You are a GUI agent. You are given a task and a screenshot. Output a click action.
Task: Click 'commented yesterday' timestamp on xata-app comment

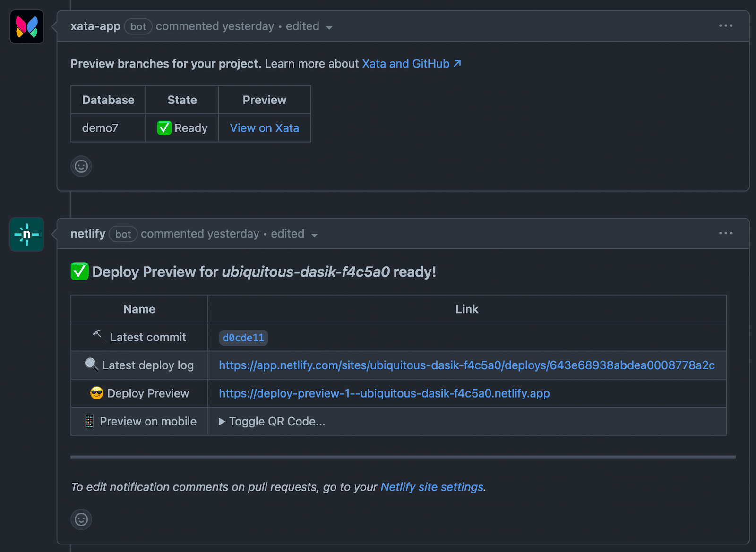(215, 26)
